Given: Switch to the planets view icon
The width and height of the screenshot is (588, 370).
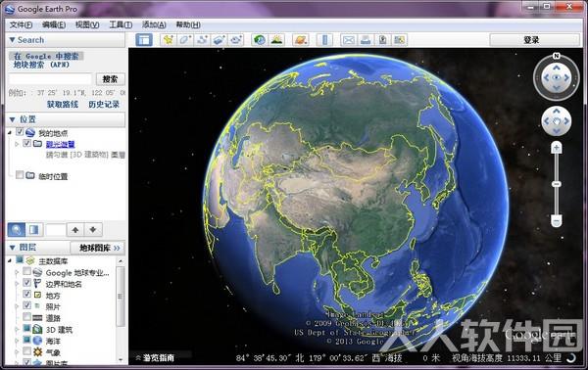Looking at the screenshot, I should click(x=301, y=40).
